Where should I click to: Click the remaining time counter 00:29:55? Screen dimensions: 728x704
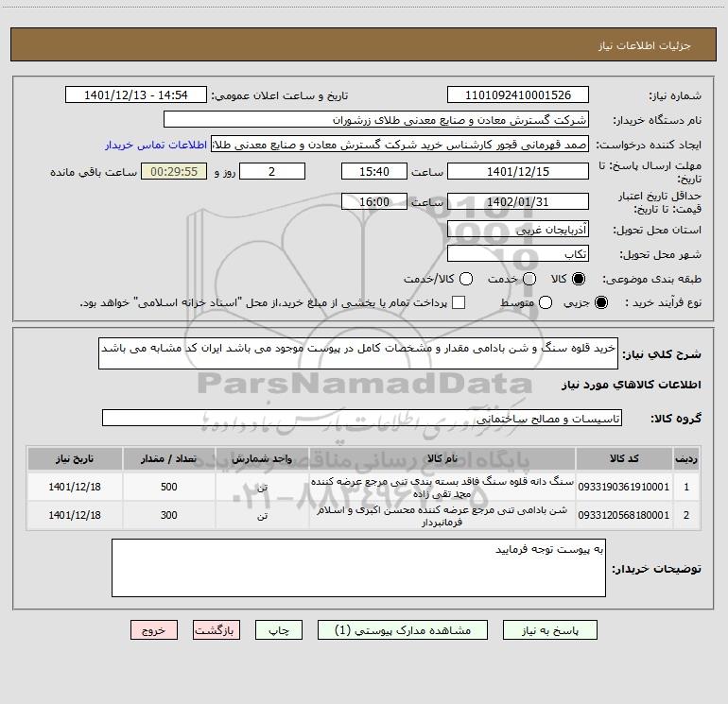click(174, 171)
